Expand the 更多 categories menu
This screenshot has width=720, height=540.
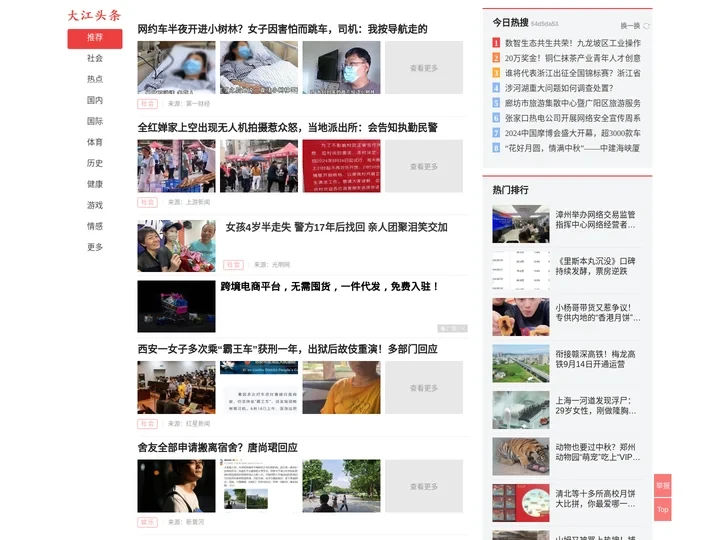coord(95,247)
